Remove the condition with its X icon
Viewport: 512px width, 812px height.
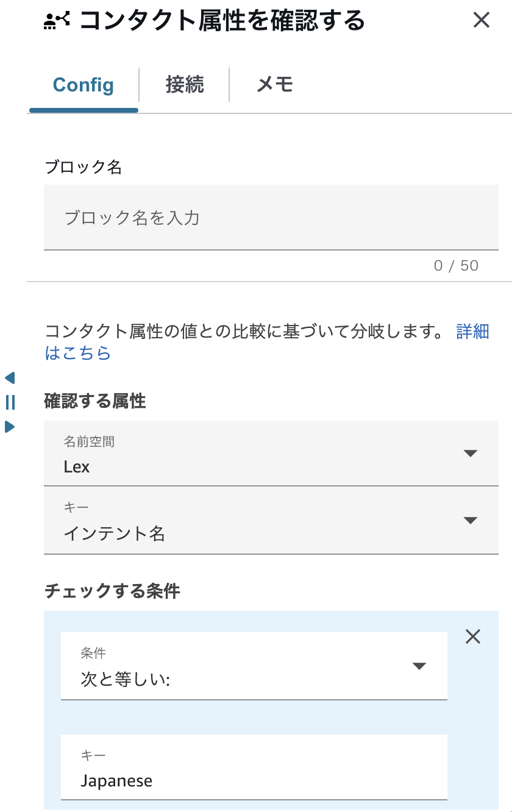(473, 636)
